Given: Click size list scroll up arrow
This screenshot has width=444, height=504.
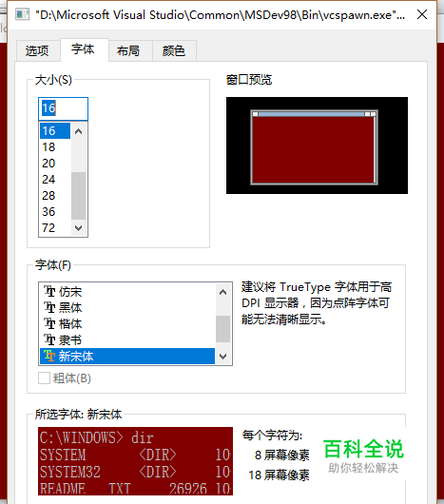Looking at the screenshot, I should click(x=78, y=131).
